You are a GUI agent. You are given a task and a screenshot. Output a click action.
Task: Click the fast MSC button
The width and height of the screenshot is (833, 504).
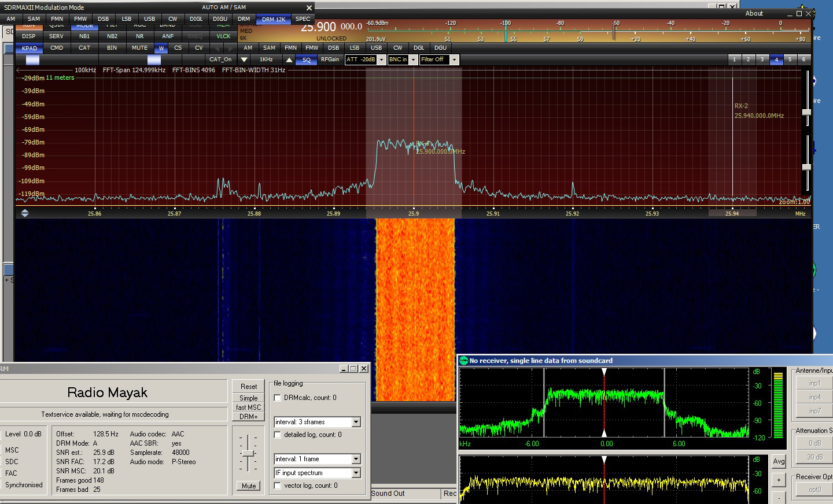click(x=249, y=407)
